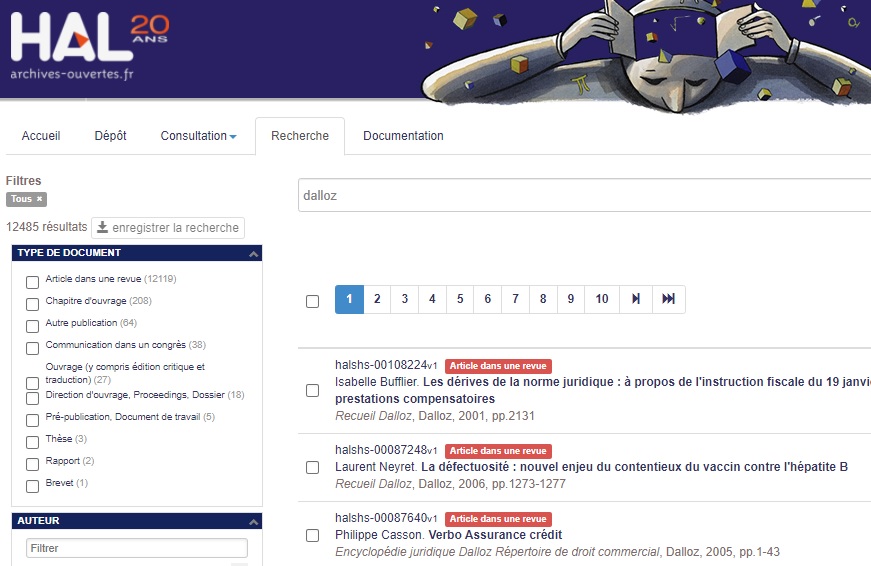
Task: Check Pré-publication, Document de travail filter
Action: coord(32,420)
